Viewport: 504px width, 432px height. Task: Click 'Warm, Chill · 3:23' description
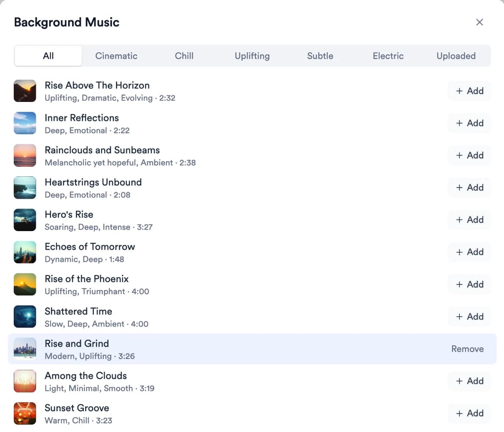pyautogui.click(x=78, y=420)
